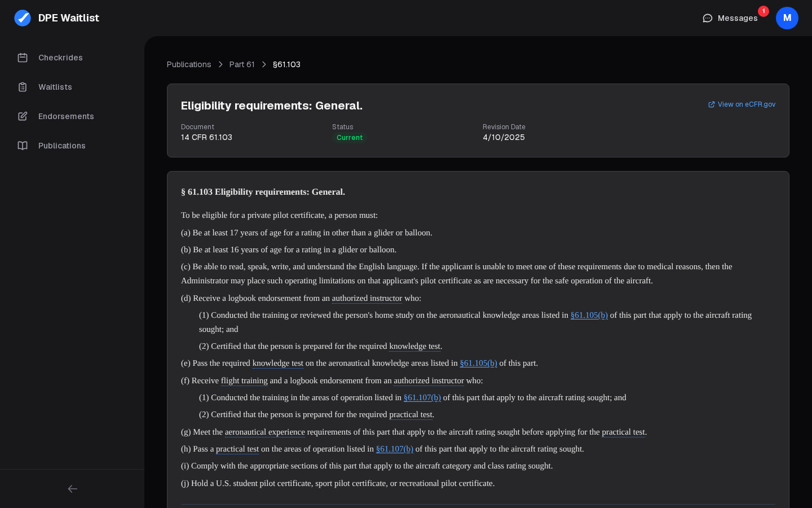This screenshot has height=508, width=812.
Task: Click 'practical test' term in paragraph (f)(2)
Action: [x=412, y=414]
